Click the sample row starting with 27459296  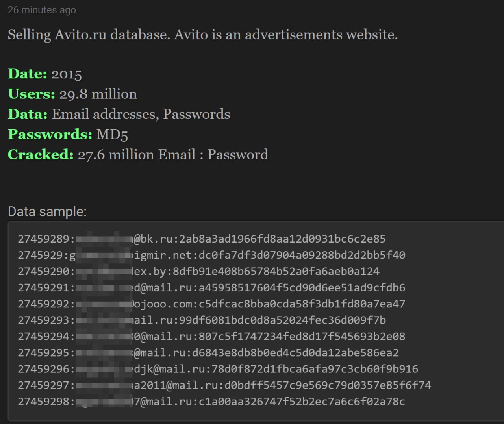pyautogui.click(x=218, y=369)
